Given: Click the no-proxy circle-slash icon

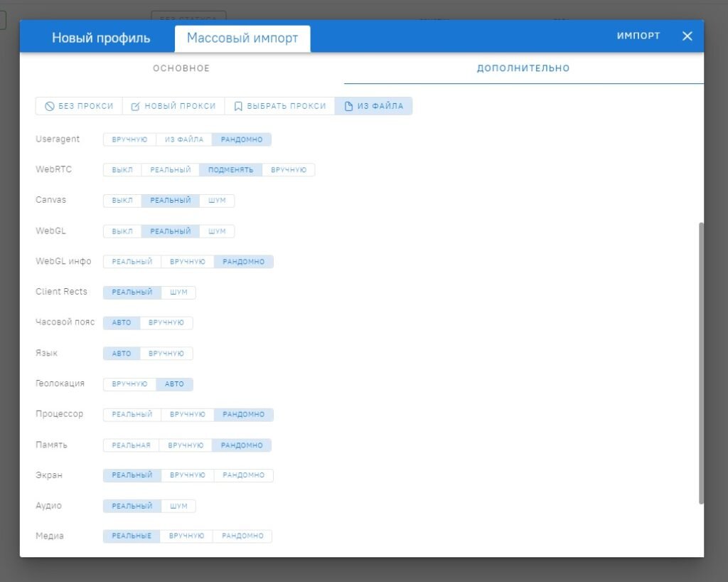Looking at the screenshot, I should (x=50, y=106).
